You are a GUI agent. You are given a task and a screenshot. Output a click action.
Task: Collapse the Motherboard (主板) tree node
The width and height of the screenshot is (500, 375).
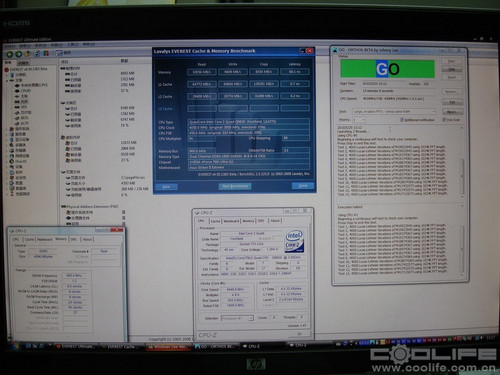pyautogui.click(x=8, y=80)
